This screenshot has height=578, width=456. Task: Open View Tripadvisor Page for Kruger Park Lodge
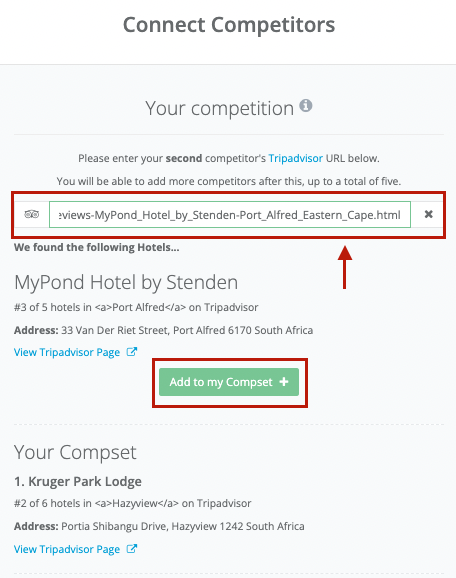(67, 549)
